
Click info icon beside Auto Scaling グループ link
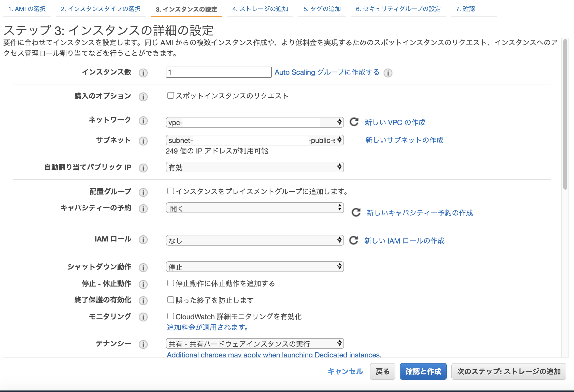[x=388, y=73]
